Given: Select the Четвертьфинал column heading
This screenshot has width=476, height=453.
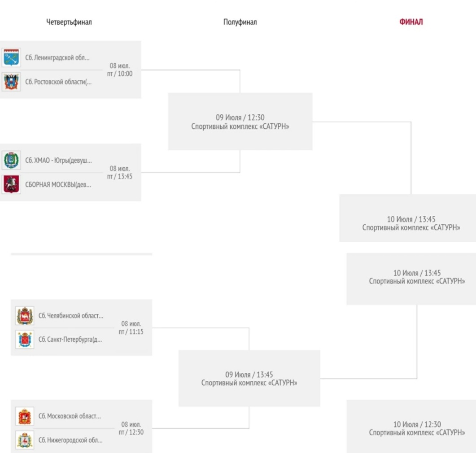Looking at the screenshot, I should coord(69,22).
